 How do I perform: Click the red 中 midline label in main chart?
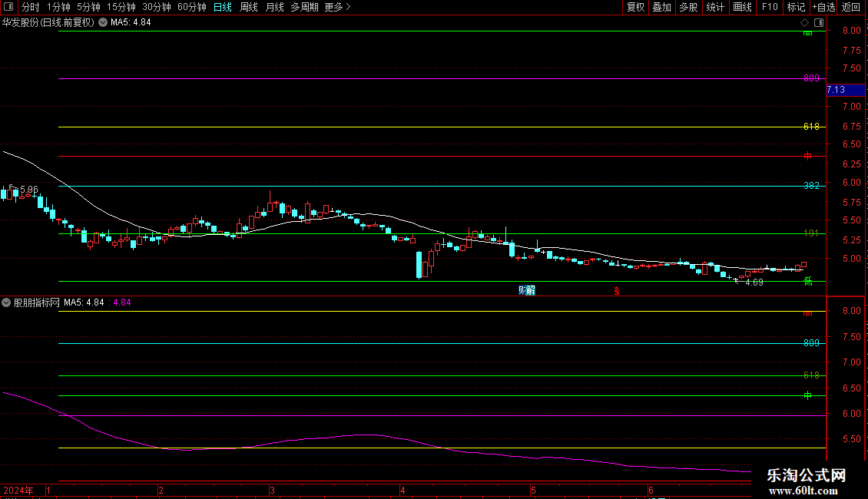807,156
